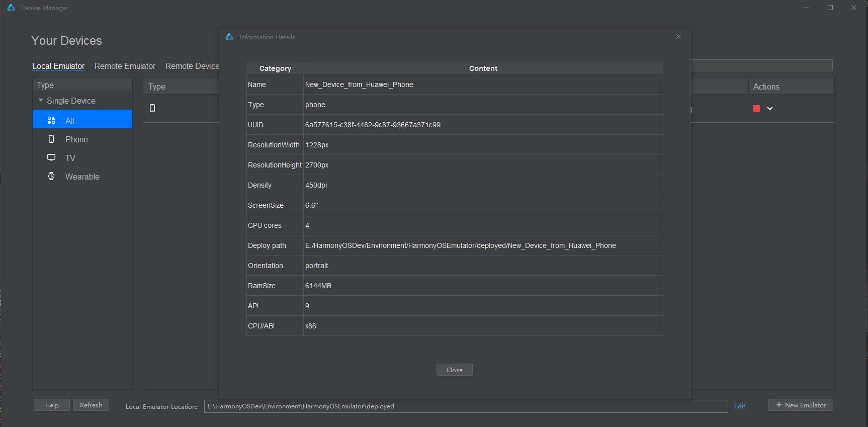Image resolution: width=868 pixels, height=427 pixels.
Task: Click the 6144MB RamSize value
Action: pos(318,286)
